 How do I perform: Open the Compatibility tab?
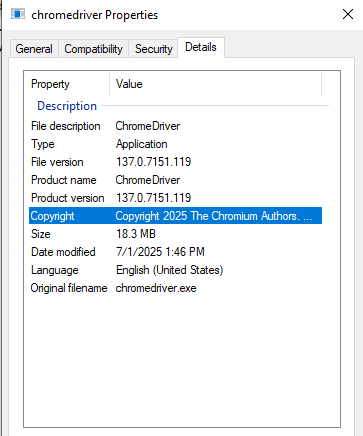tap(93, 49)
